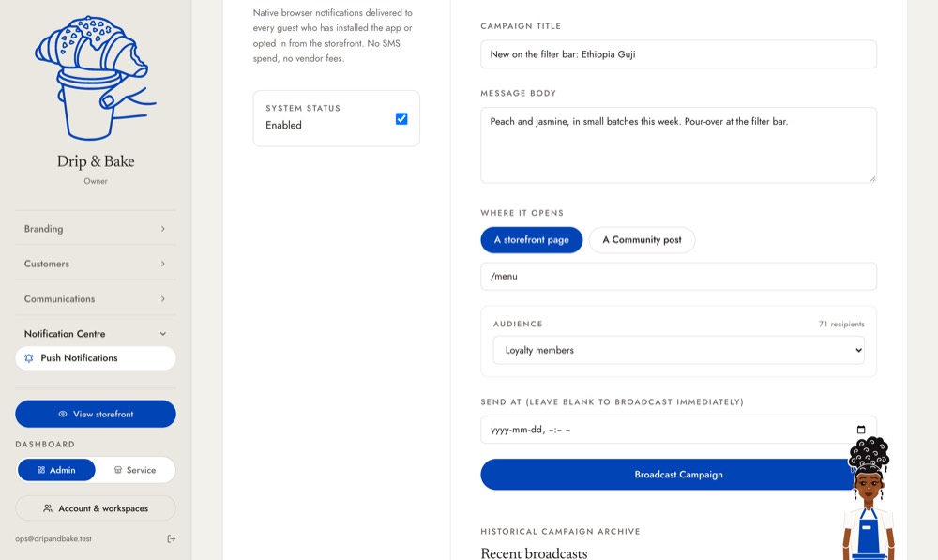Choose the A Community post option
Viewport: 938px width, 560px height.
(642, 240)
